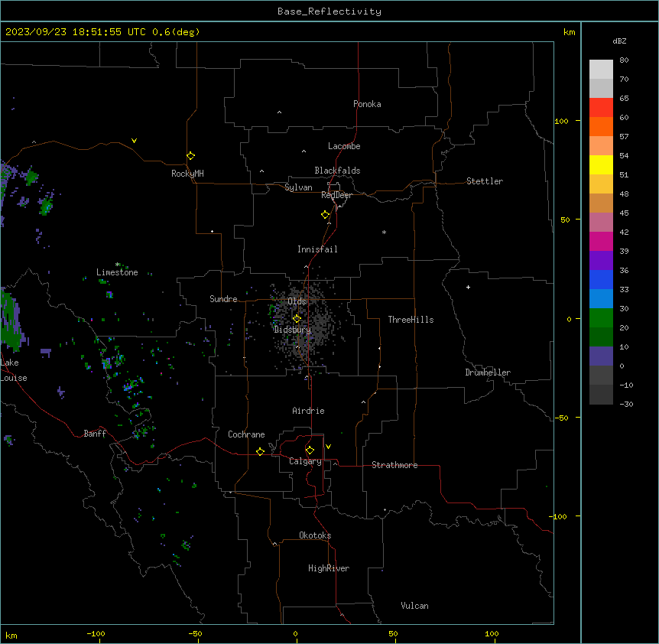
Task: Click the Base_Reflectivity title
Action: [x=329, y=11]
